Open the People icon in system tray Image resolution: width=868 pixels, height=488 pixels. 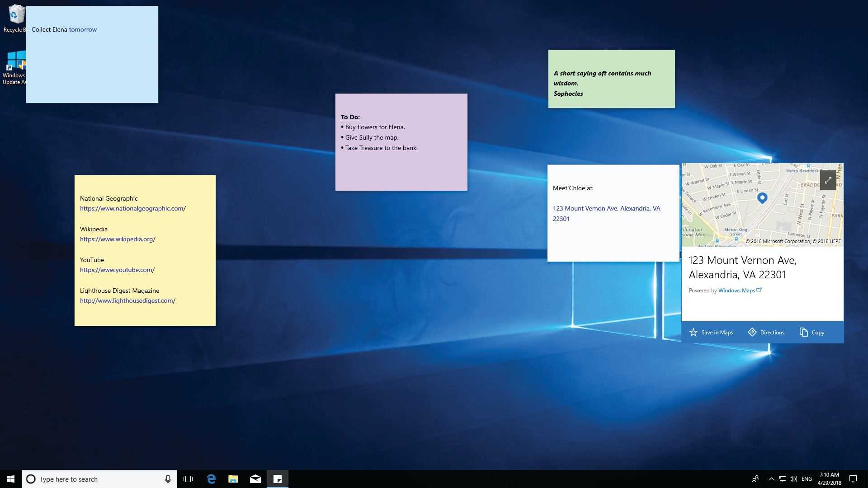755,479
